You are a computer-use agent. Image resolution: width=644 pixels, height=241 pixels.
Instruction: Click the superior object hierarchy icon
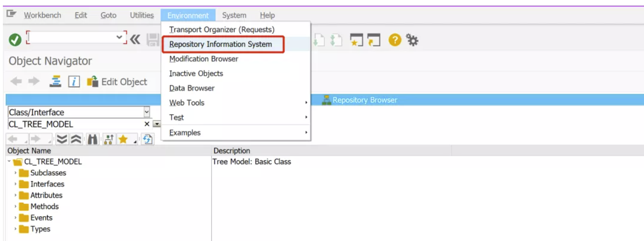coord(109,139)
